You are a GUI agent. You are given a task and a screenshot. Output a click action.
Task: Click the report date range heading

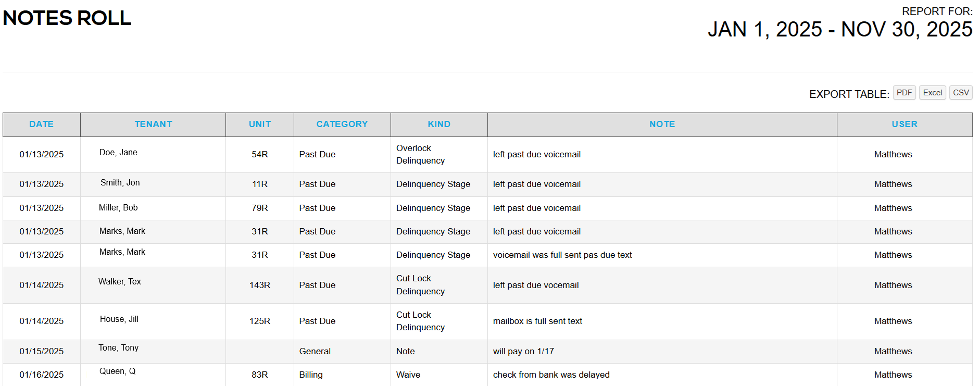[839, 30]
